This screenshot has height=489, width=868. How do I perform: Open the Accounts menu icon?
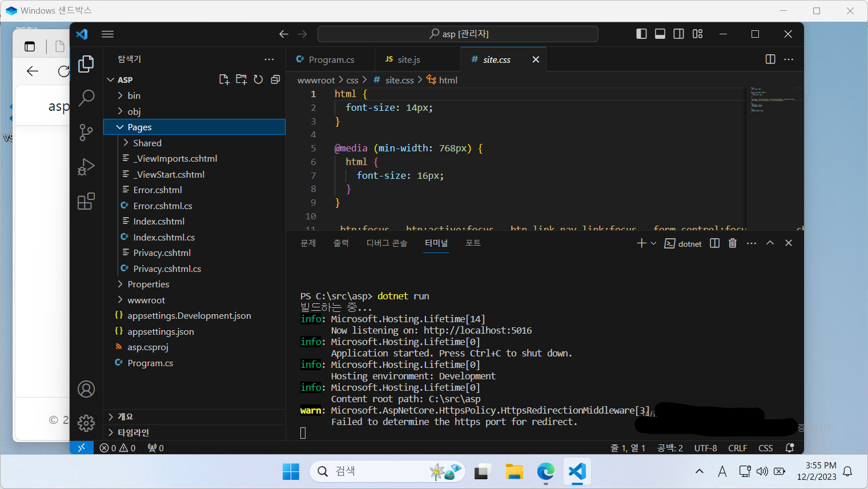[x=86, y=389]
